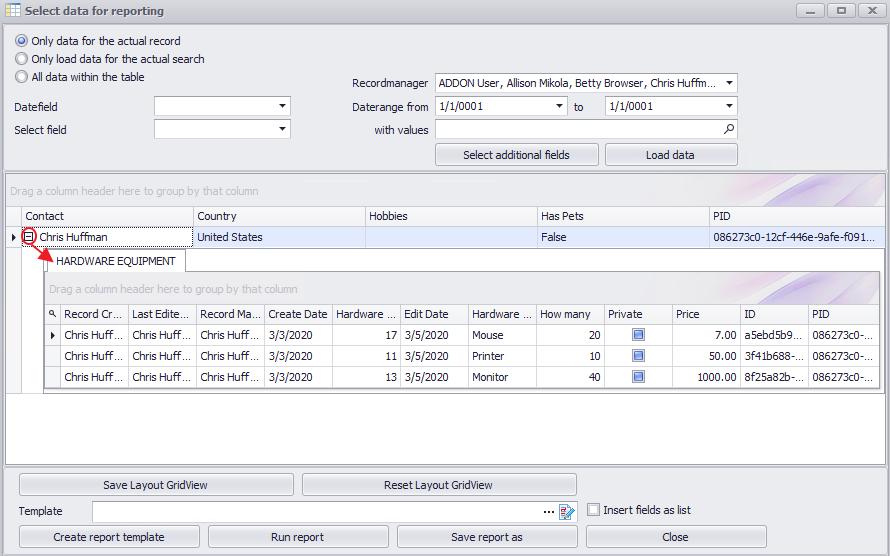
Task: Click the edit template pencil icon
Action: (567, 511)
